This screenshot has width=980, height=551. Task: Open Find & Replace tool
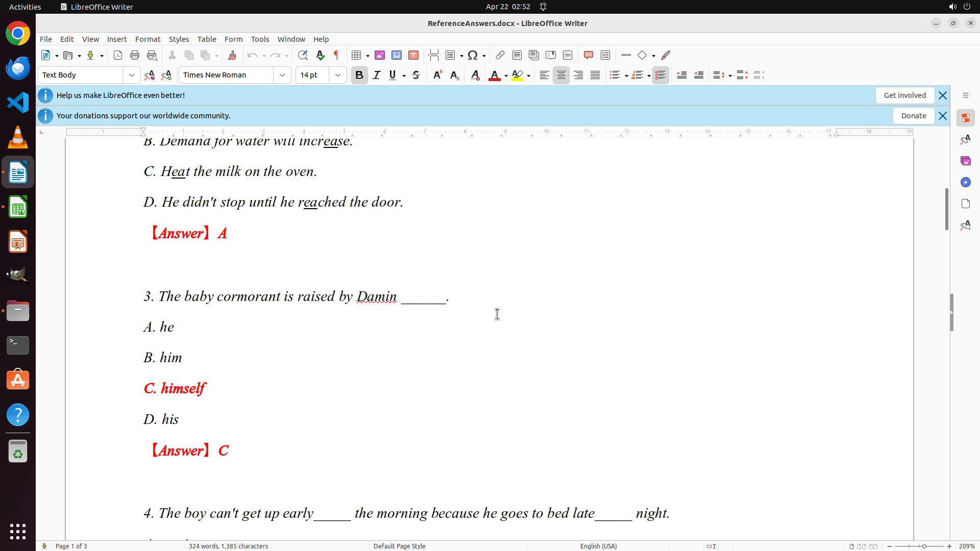tap(303, 55)
